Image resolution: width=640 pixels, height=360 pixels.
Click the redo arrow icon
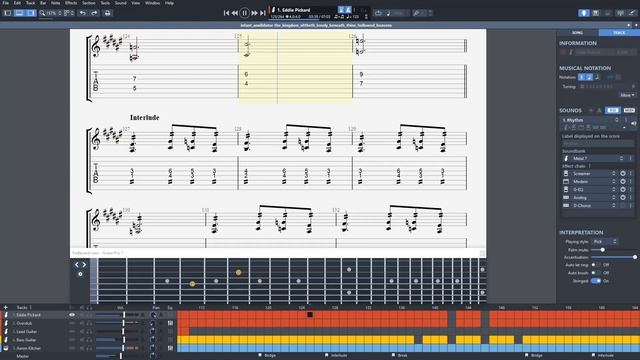coord(94,13)
